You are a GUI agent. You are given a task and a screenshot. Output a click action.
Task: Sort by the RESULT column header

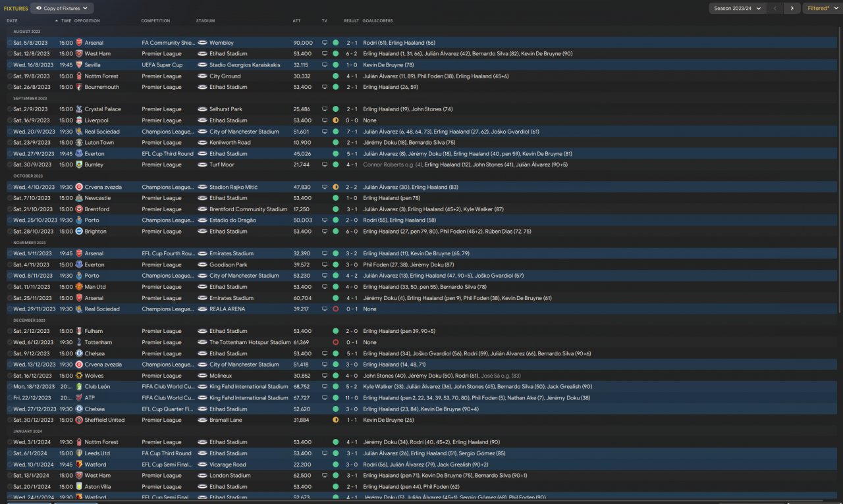352,21
